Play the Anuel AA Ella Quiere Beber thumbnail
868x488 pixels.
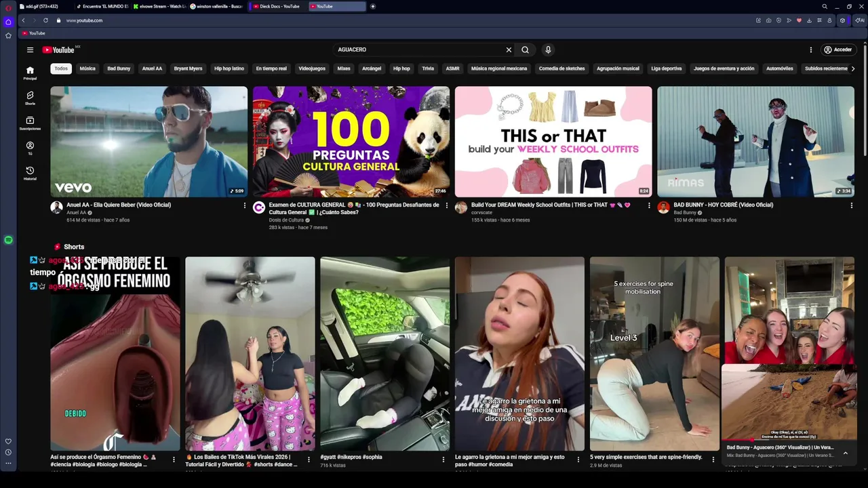pos(149,142)
